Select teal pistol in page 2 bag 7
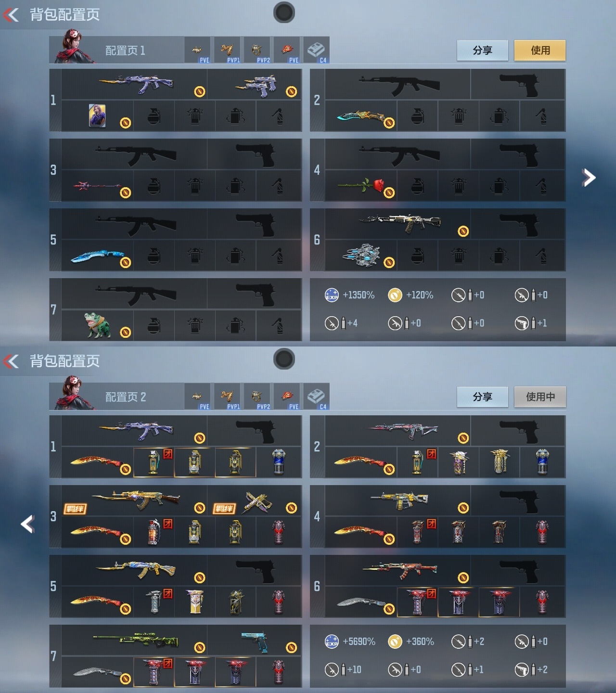Screen dimensions: 616x693 pyautogui.click(x=255, y=641)
